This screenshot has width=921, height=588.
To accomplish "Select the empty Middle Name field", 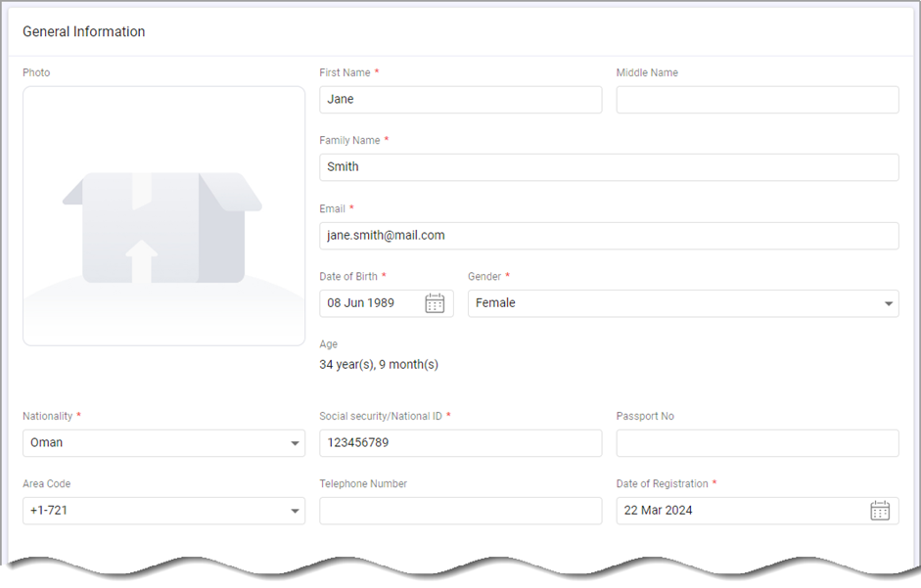I will point(758,100).
